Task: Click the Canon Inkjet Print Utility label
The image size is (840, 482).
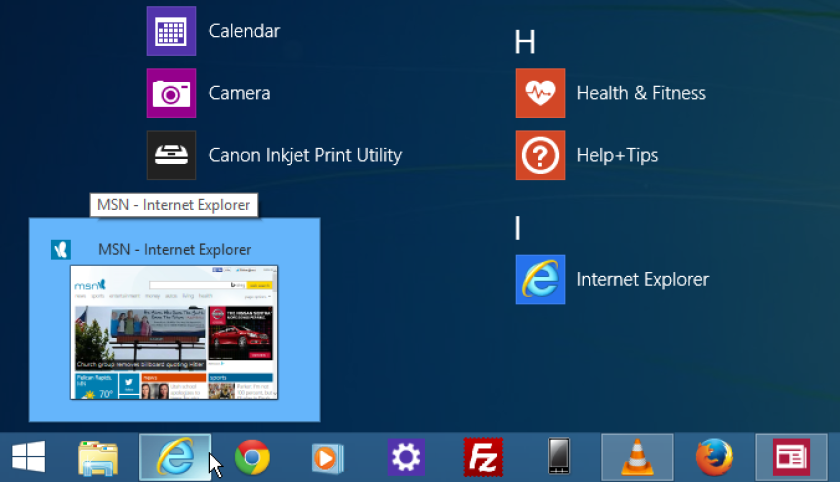Action: pyautogui.click(x=305, y=155)
